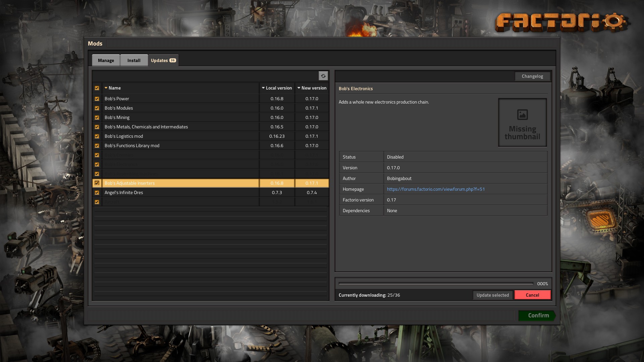Click the green Confirm button
Viewport: 644px width, 362px height.
[537, 315]
